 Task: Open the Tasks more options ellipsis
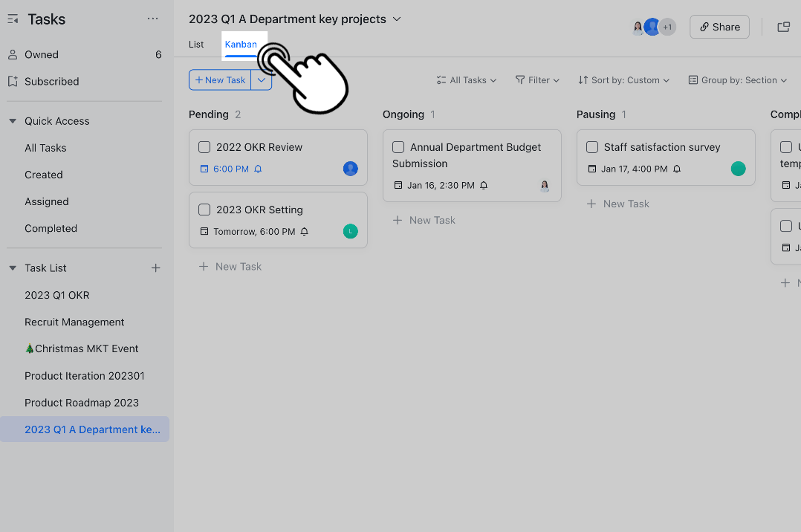(x=153, y=19)
